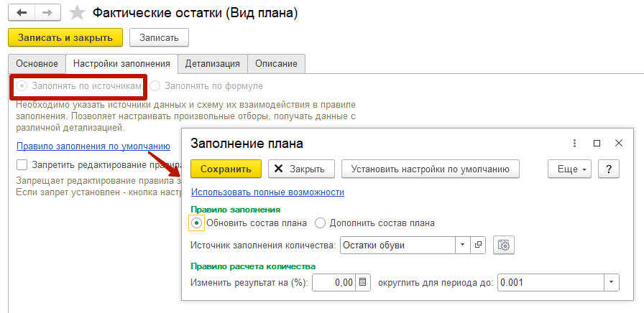
Task: Open the source settings gear icon button
Action: click(504, 246)
